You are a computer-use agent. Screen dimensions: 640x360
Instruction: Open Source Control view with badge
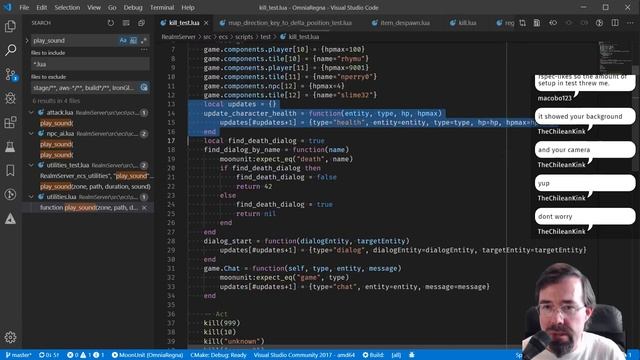10,74
